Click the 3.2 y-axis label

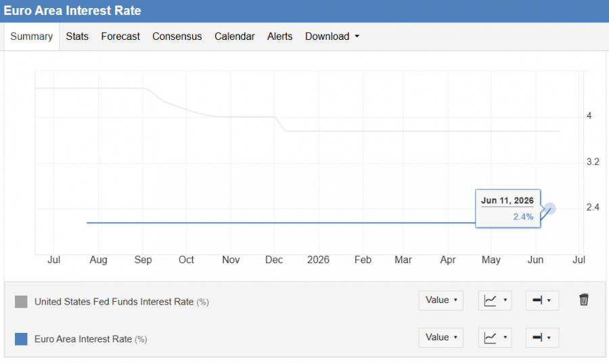(x=593, y=162)
